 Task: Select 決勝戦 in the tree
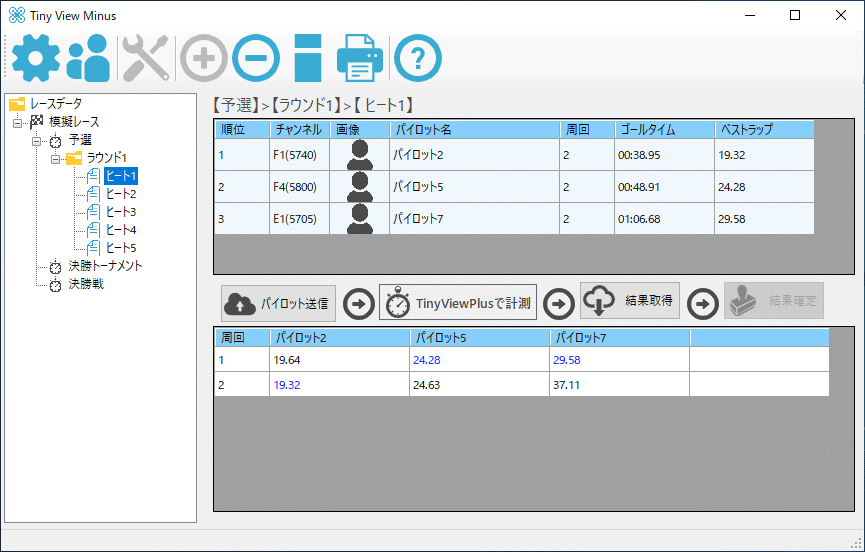click(86, 284)
